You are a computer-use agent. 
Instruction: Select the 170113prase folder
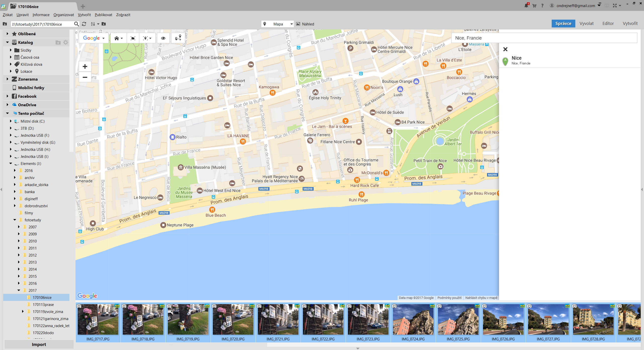click(43, 304)
